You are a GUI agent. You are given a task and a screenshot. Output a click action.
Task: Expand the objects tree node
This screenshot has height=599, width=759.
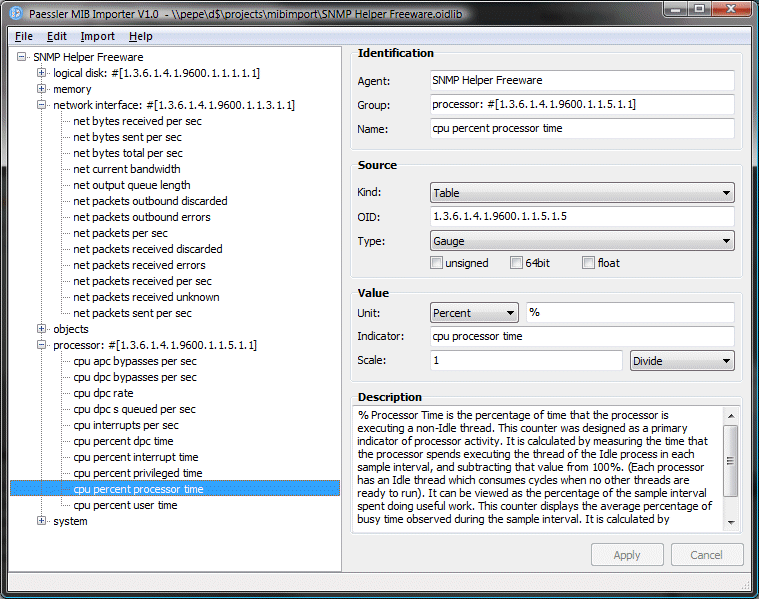[x=42, y=329]
